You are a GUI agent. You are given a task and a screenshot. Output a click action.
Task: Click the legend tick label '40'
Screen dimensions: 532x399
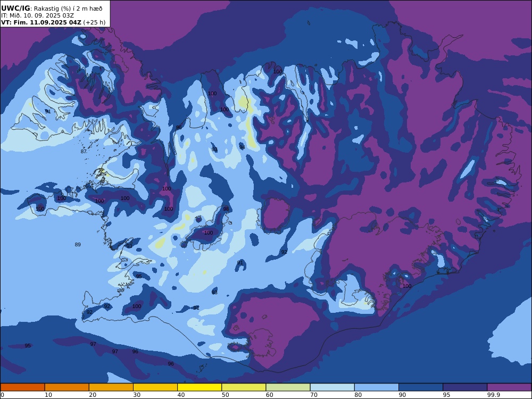point(181,395)
